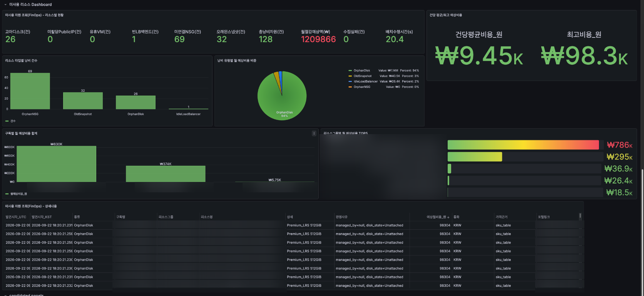Click the ₩830K subscription bar

(x=56, y=164)
